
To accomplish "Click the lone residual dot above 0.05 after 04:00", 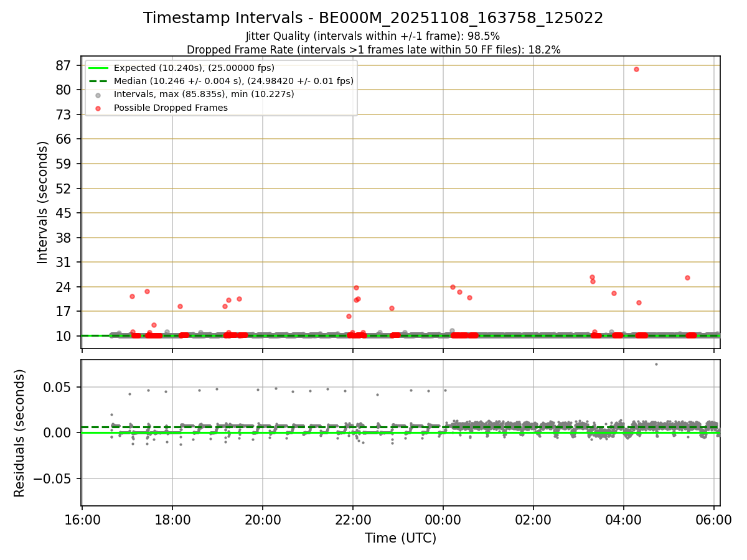I will (x=656, y=364).
